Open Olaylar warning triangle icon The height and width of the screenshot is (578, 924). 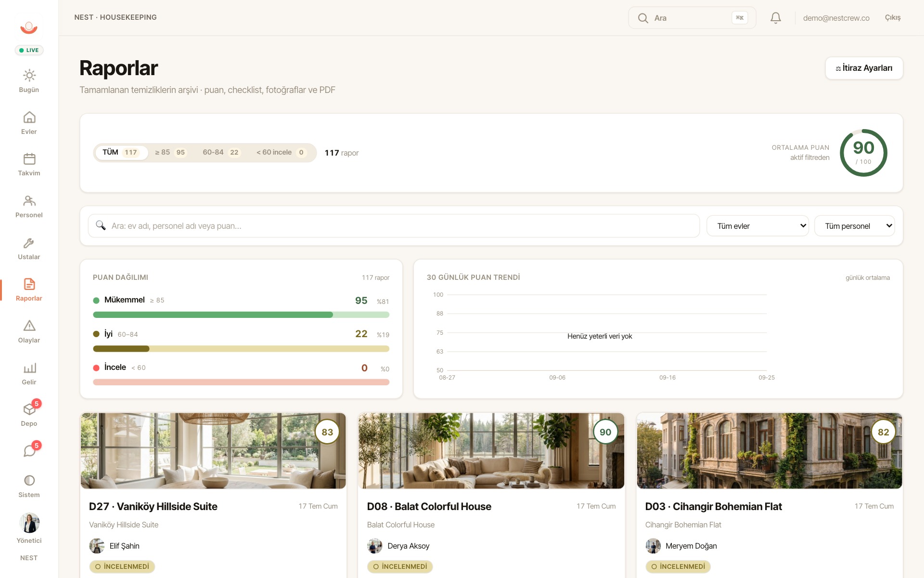(29, 326)
